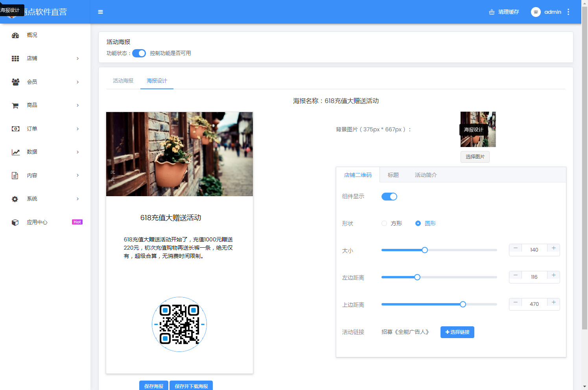Viewport: 588px width, 390px height.
Task: Expand the 会员 sidebar menu chevron
Action: (77, 82)
